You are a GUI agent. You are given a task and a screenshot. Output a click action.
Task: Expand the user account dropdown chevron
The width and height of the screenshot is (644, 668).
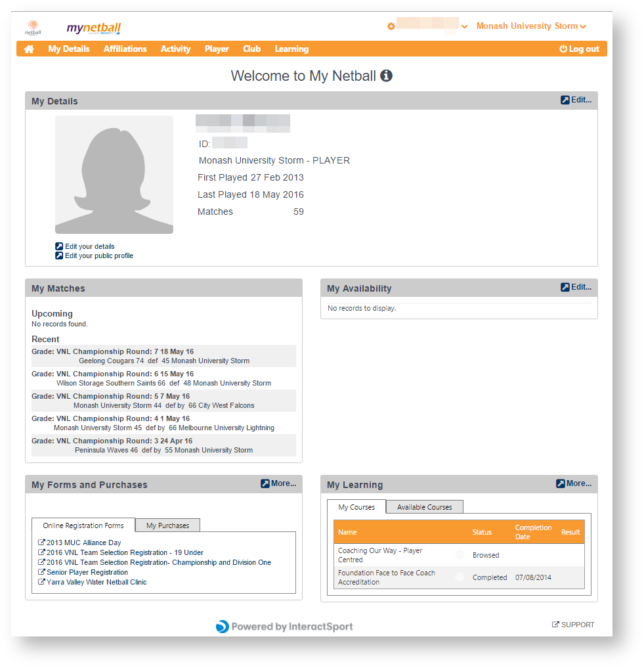pyautogui.click(x=464, y=26)
